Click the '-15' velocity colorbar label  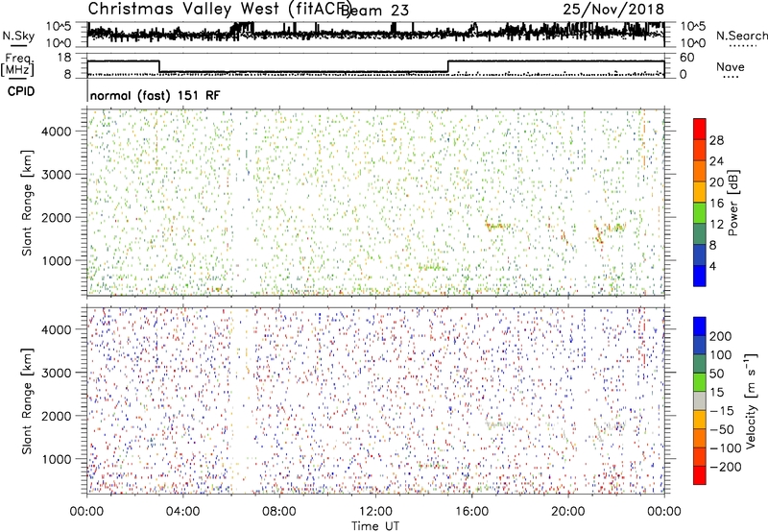(x=722, y=411)
